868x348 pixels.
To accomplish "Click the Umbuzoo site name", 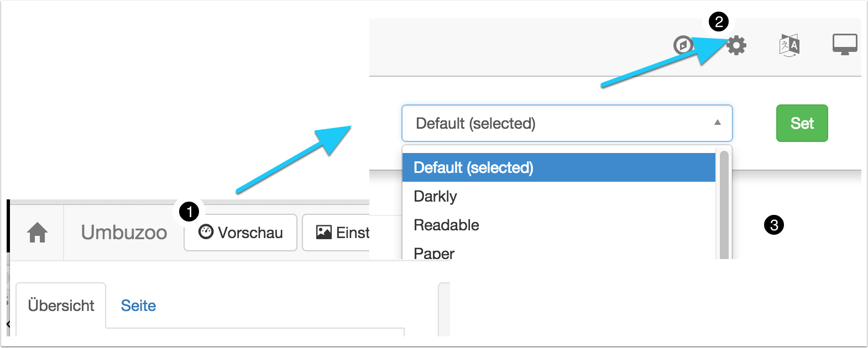I will (x=124, y=233).
